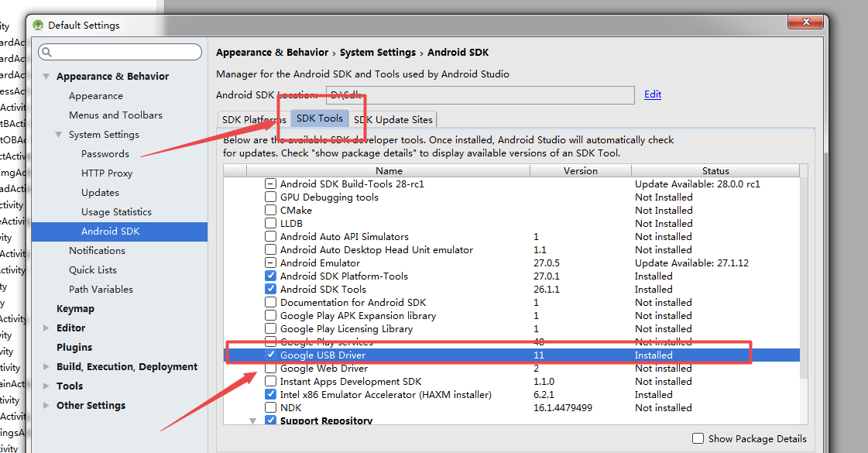Toggle the Support Repository checkbox

pyautogui.click(x=270, y=420)
